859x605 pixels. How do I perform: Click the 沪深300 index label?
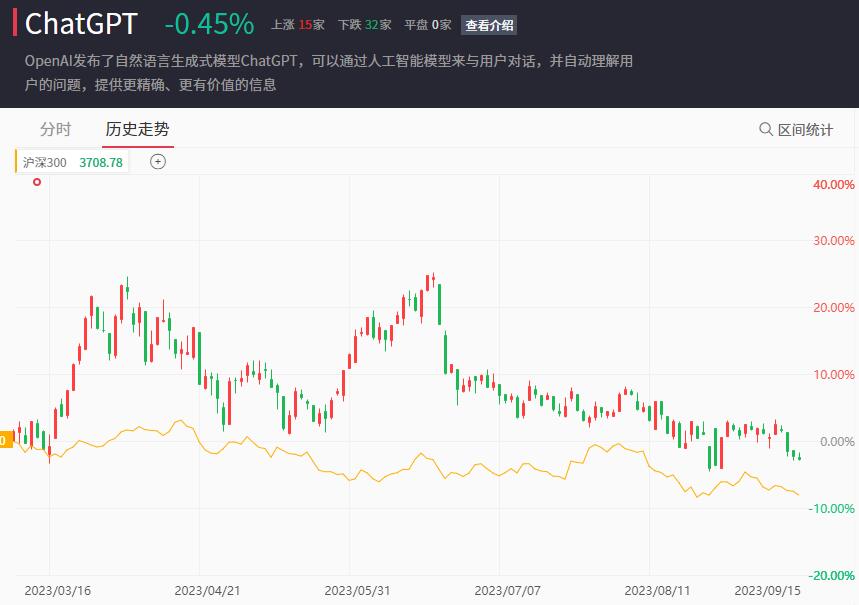point(44,163)
